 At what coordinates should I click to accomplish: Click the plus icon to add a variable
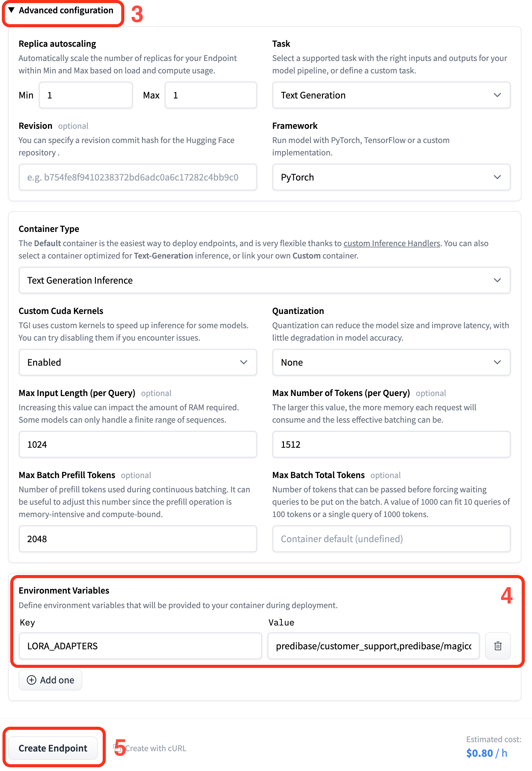(31, 680)
